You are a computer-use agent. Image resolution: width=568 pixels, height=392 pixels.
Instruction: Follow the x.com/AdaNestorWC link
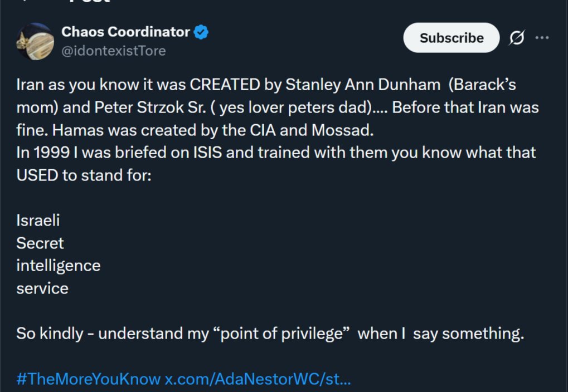(x=258, y=380)
